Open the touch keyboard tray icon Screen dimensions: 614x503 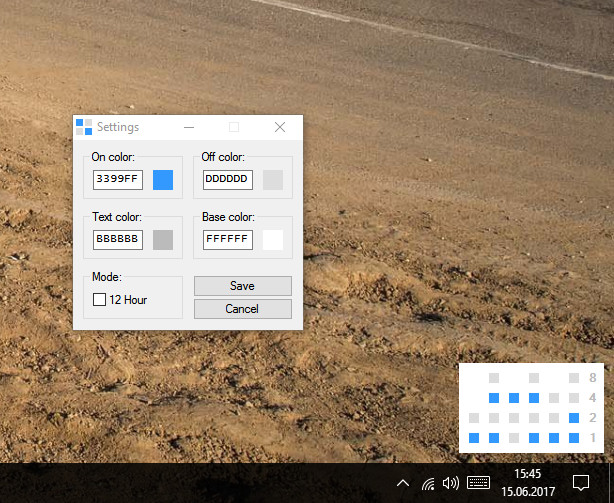point(479,483)
